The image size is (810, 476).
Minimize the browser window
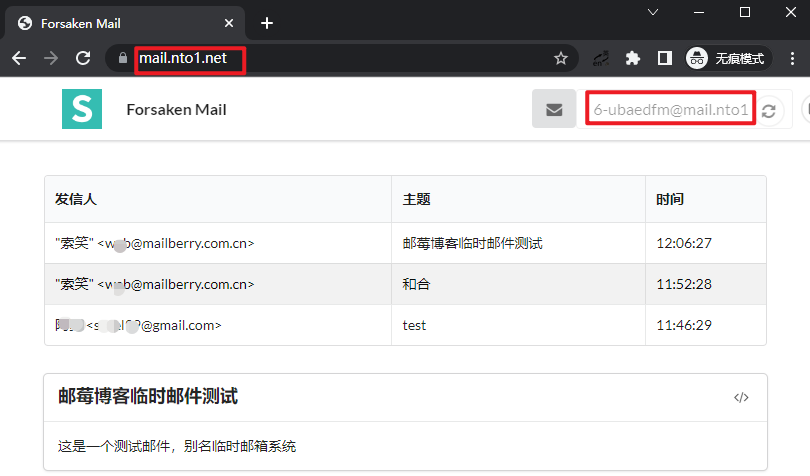coord(699,12)
